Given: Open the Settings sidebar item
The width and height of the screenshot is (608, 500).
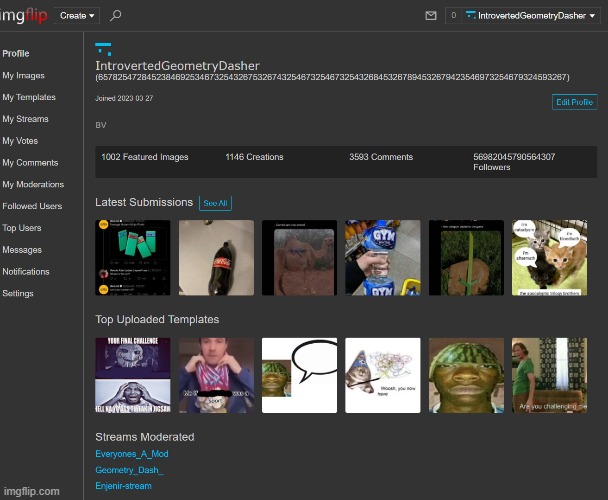Looking at the screenshot, I should tap(17, 293).
